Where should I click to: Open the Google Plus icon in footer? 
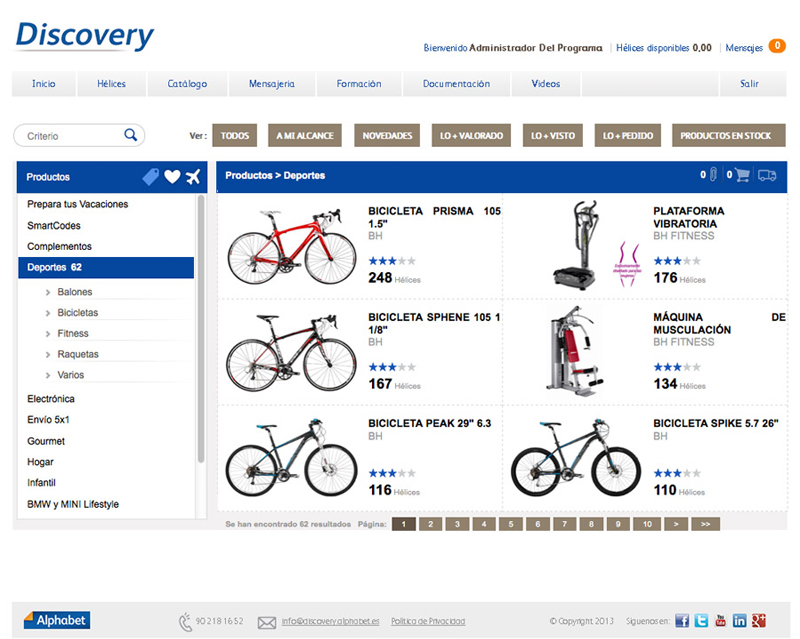tap(759, 621)
